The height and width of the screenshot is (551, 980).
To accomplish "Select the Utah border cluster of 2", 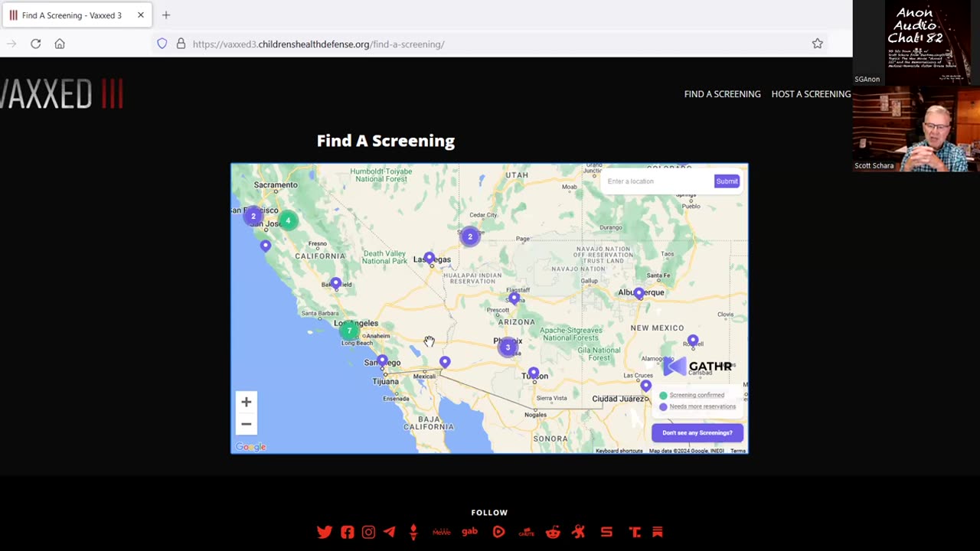I will tap(470, 236).
